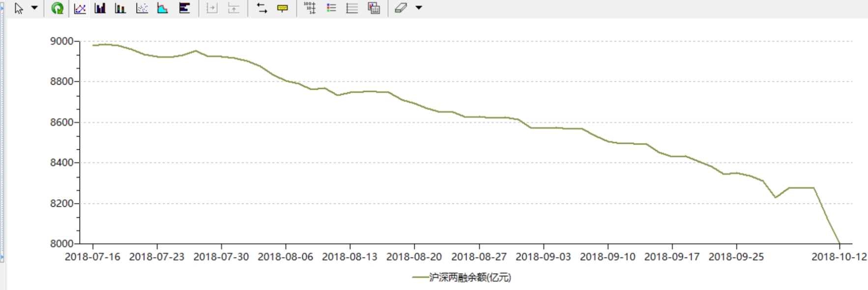Click the 沪深两融余额(亿元) legend label
868x290 pixels.
[470, 278]
